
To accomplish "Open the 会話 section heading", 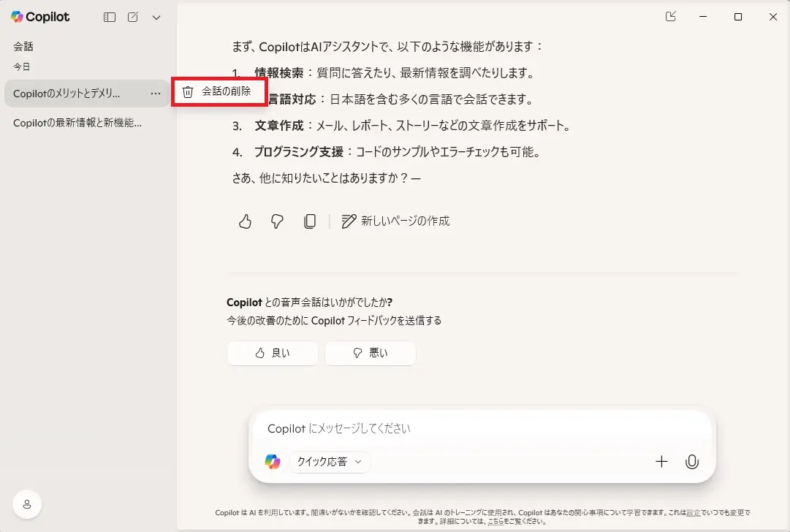I will [x=23, y=46].
